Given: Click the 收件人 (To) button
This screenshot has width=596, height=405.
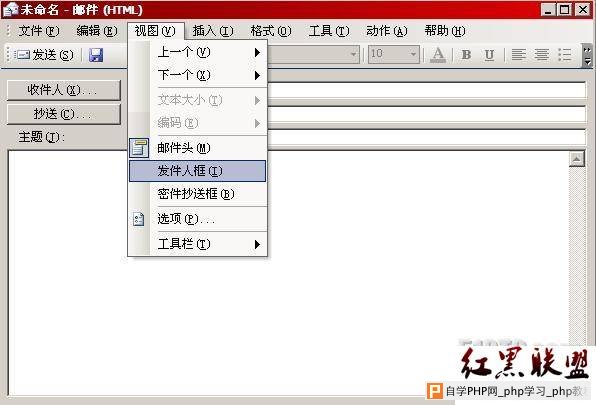Looking at the screenshot, I should click(64, 90).
